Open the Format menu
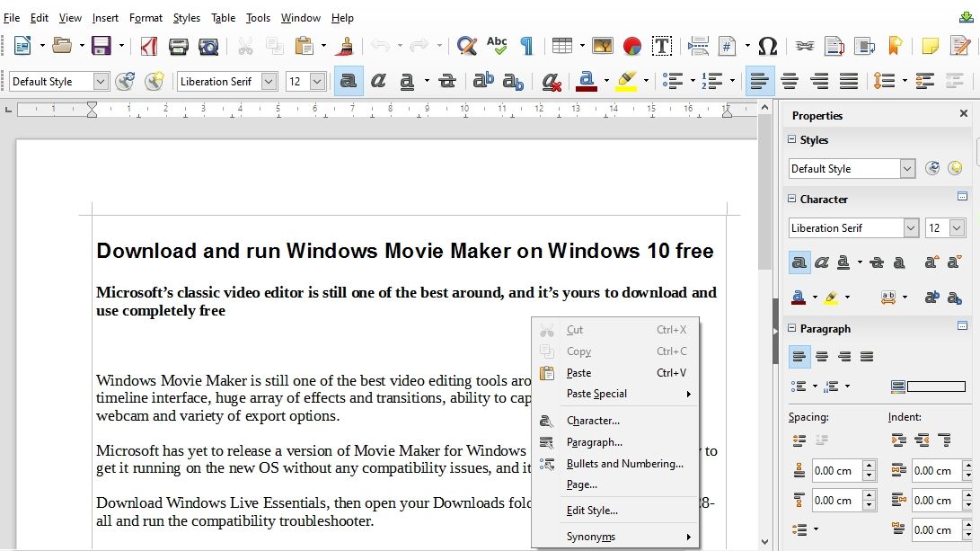Viewport: 980px width, 551px height. [146, 17]
